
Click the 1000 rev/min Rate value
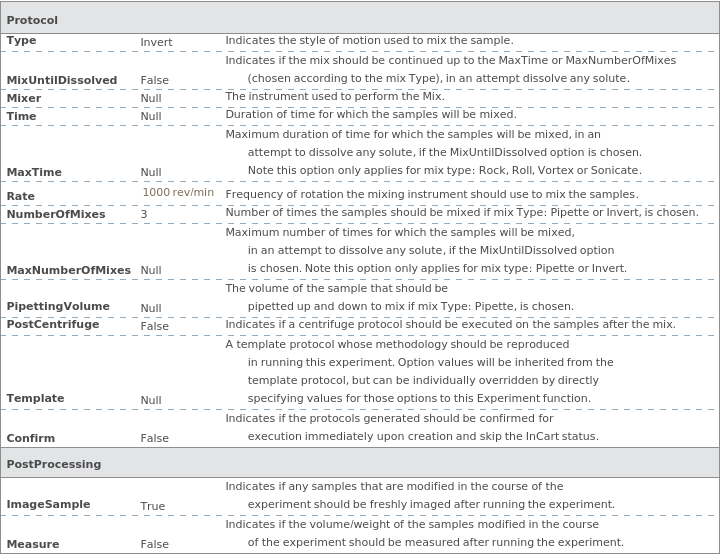point(178,192)
